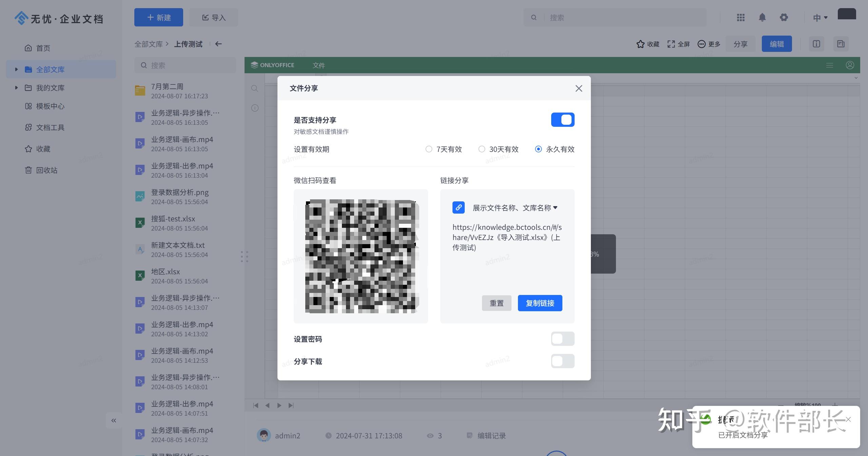Close the 文件分享 dialog

[x=579, y=88]
